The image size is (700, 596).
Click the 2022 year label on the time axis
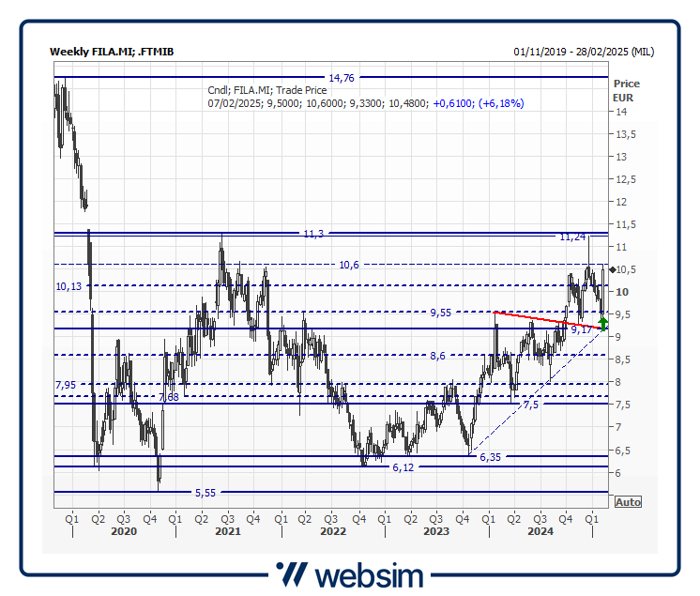pos(333,531)
